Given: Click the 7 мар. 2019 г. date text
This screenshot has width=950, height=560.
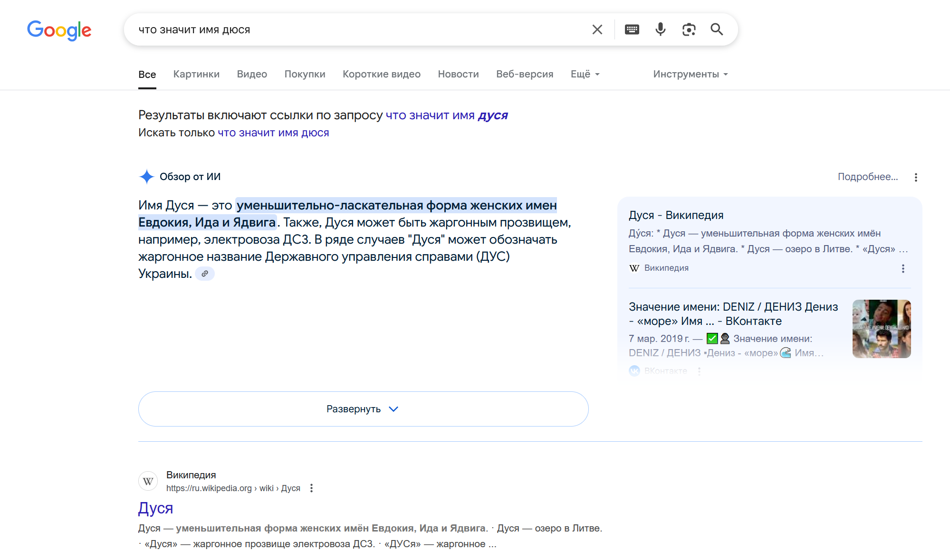Looking at the screenshot, I should point(659,339).
